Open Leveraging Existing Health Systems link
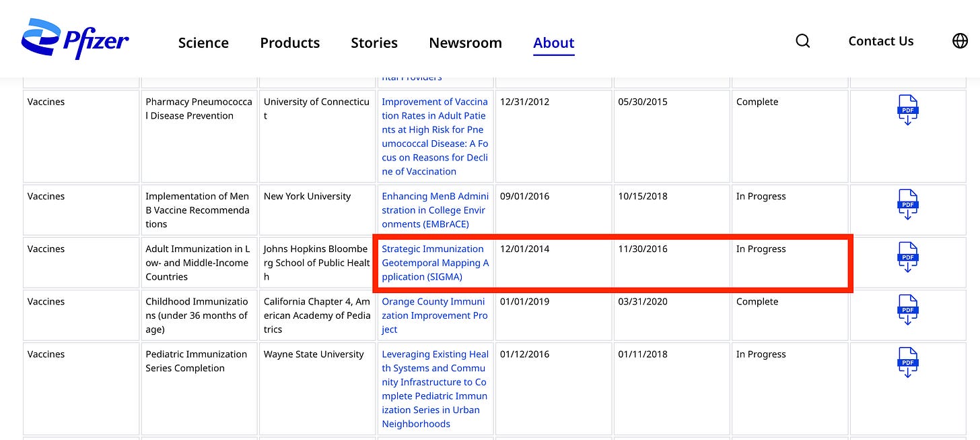Viewport: 980px width, 440px height. coord(435,389)
